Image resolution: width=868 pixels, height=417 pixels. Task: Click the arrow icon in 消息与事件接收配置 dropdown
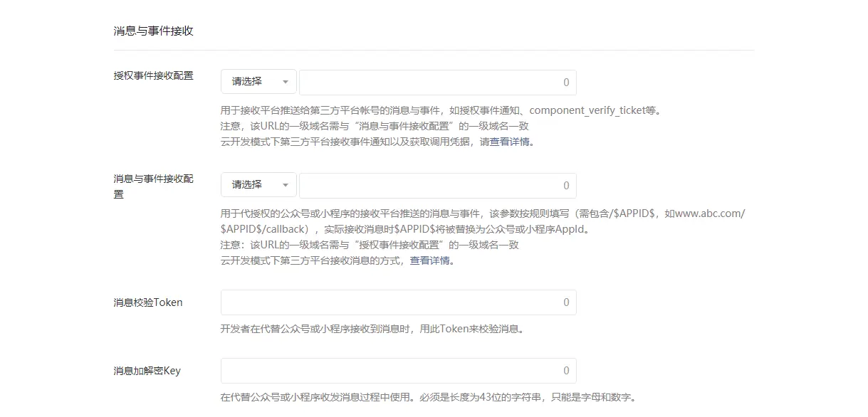coord(286,186)
